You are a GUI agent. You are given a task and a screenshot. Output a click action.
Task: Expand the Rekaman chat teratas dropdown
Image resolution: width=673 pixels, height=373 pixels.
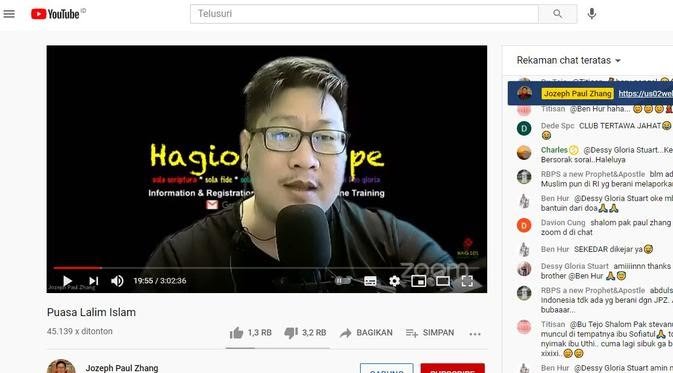tap(569, 61)
